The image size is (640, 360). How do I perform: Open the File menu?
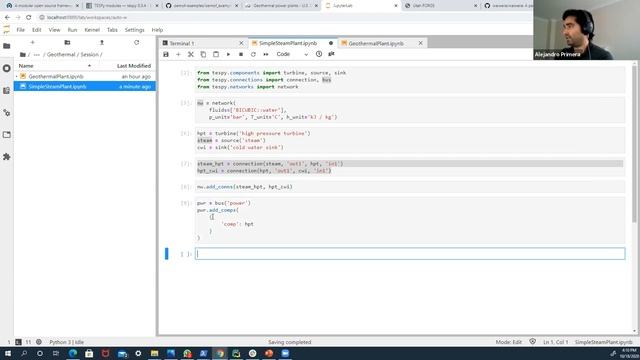(20, 30)
